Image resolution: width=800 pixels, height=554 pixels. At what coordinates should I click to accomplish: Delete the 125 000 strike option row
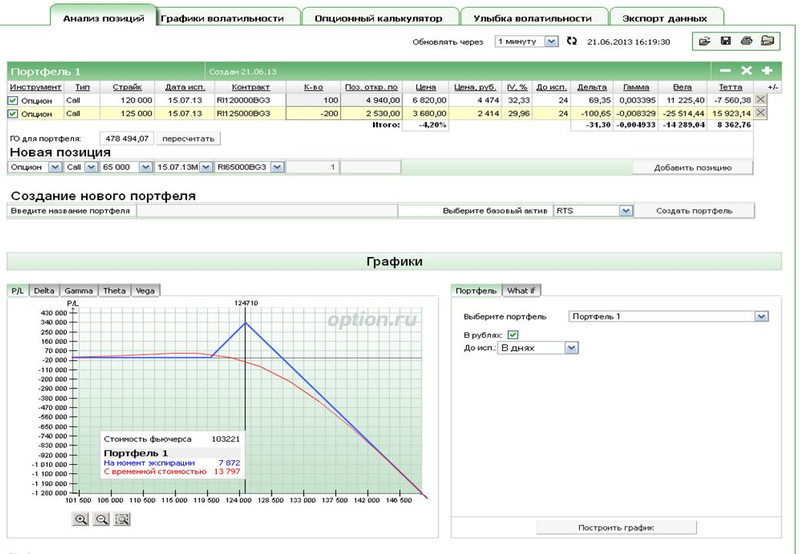pos(760,113)
